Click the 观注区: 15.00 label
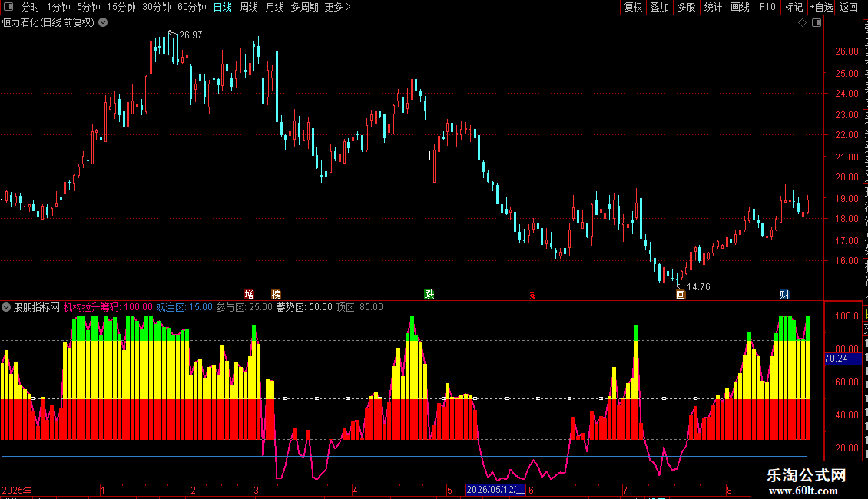This screenshot has width=868, height=499. 184,307
